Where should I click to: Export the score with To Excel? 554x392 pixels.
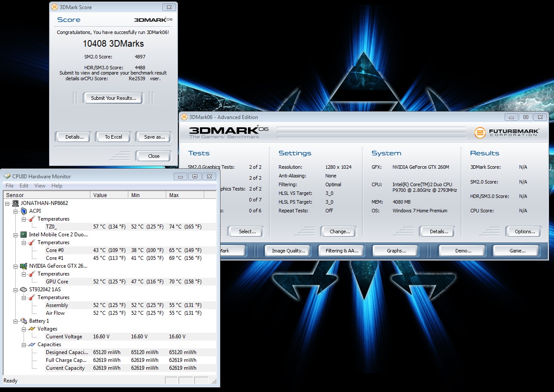click(x=114, y=137)
